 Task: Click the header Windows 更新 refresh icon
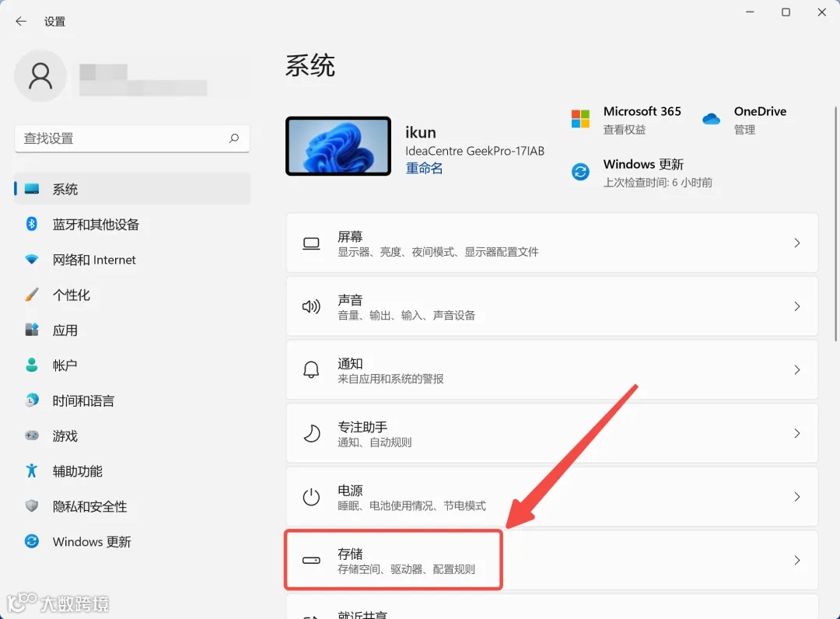(x=580, y=172)
